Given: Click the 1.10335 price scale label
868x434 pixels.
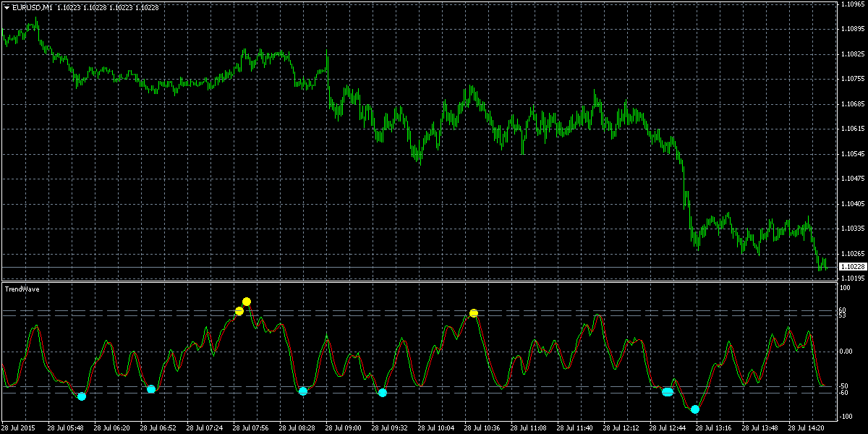Looking at the screenshot, I should click(x=853, y=229).
